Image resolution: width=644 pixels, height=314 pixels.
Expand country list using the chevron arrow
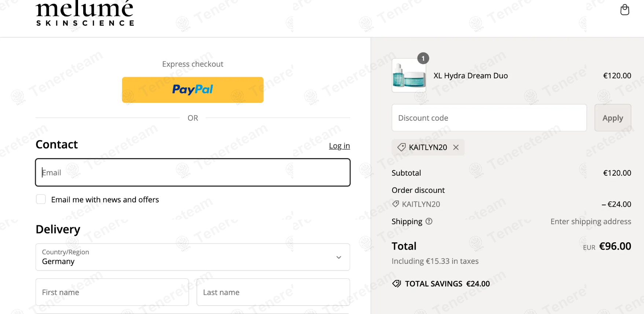point(339,257)
